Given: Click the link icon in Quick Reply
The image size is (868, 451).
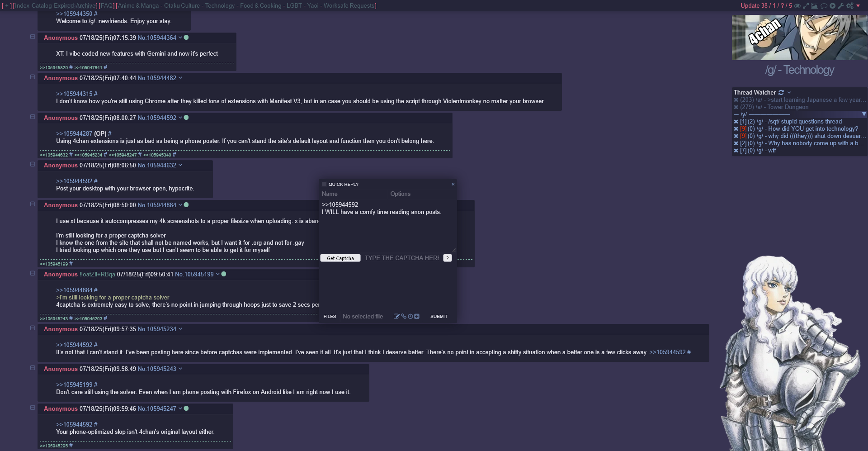Looking at the screenshot, I should 403,317.
